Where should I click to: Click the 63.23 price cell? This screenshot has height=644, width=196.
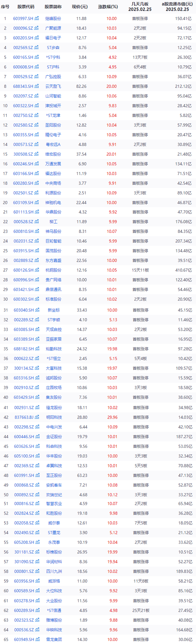[x=82, y=475]
